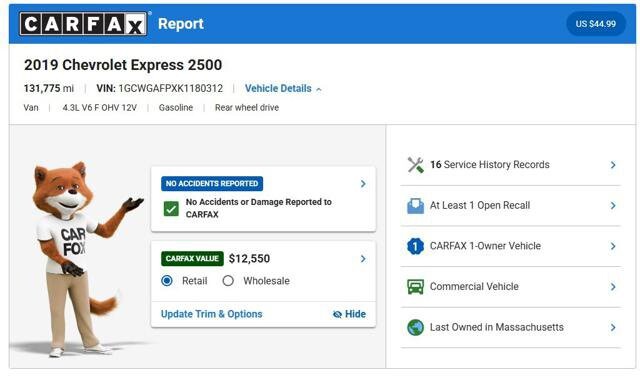This screenshot has width=640, height=380.
Task: Click the globe Last Owned icon
Action: click(x=416, y=327)
